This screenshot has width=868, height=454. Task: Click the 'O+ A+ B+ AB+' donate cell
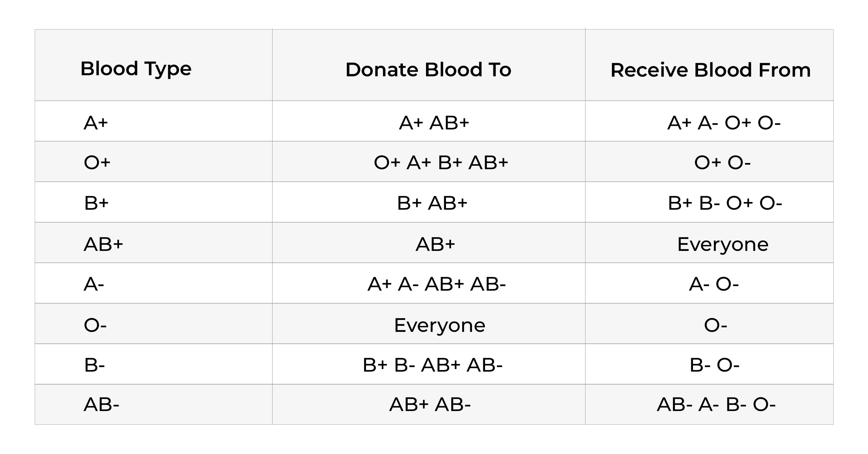click(441, 162)
